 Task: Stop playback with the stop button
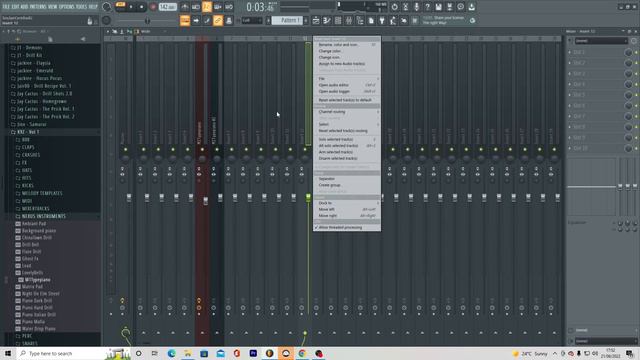click(x=142, y=7)
